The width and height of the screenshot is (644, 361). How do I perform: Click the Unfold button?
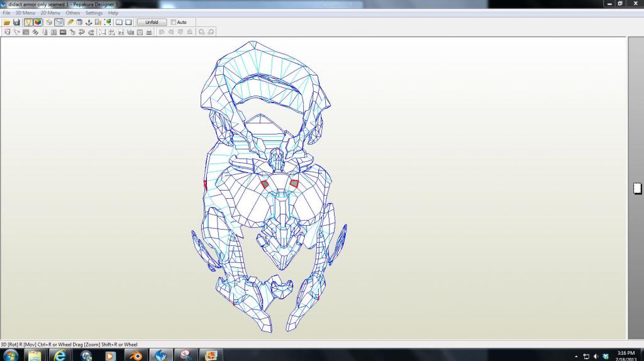(x=152, y=22)
